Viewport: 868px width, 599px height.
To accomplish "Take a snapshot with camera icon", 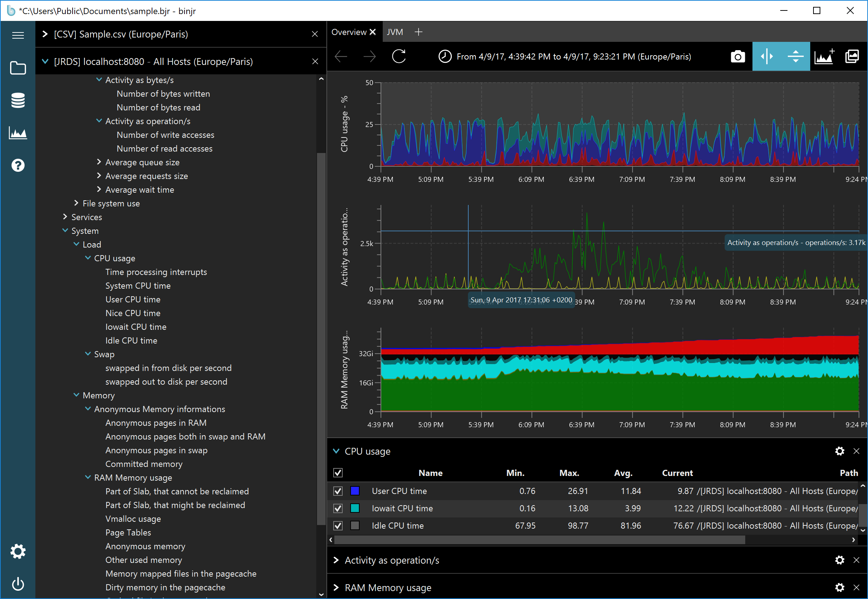I will coord(738,57).
